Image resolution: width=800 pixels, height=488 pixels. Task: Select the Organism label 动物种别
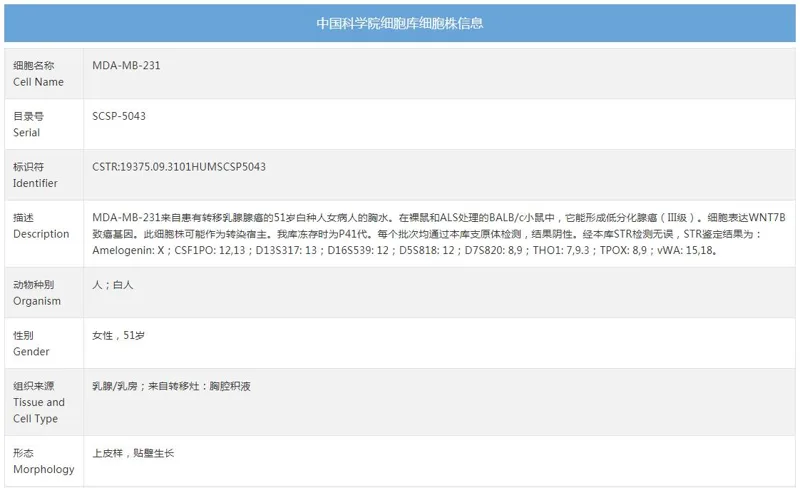coord(34,284)
